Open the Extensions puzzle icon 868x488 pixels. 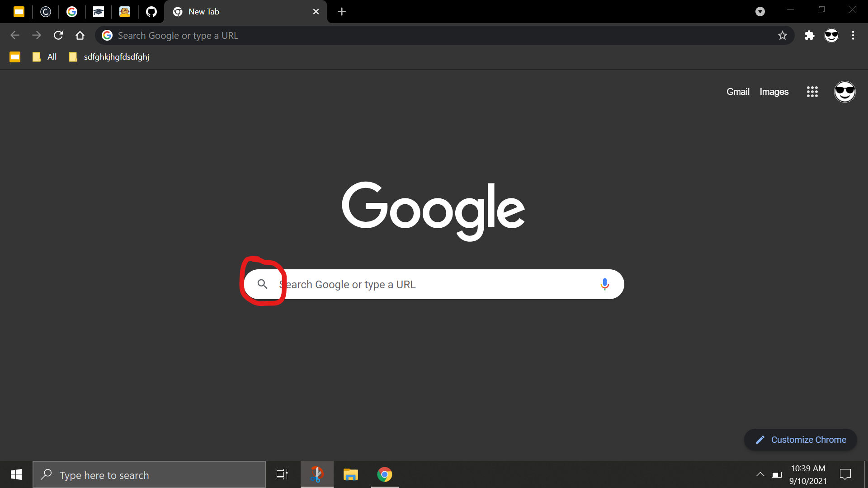[809, 35]
